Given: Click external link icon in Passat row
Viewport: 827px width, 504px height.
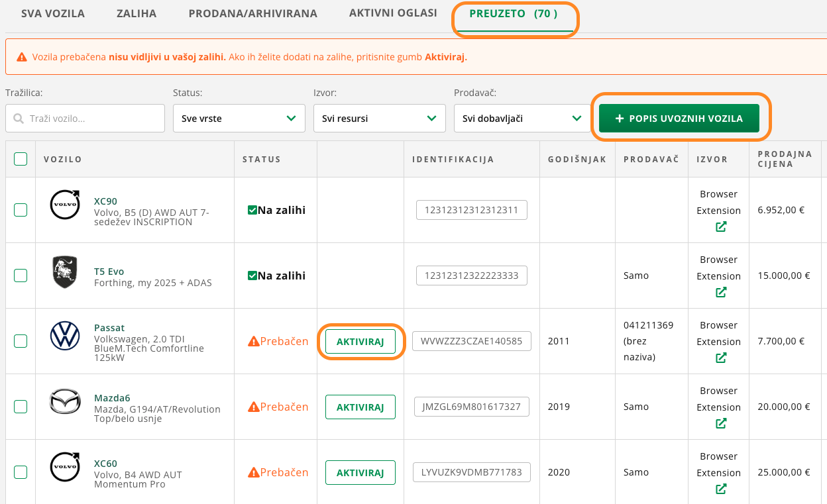Looking at the screenshot, I should (x=721, y=358).
